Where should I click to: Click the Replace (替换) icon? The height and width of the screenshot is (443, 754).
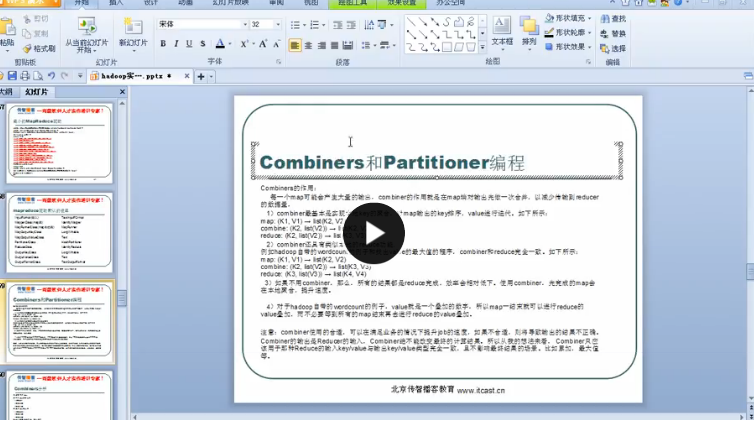coord(604,34)
